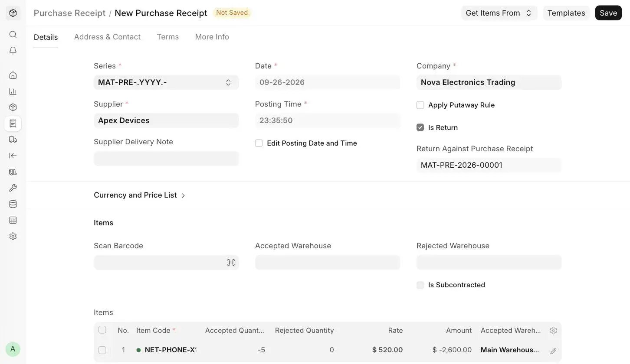This screenshot has width=630, height=364.
Task: Click the Posting Time field 23:35:50
Action: (328, 120)
